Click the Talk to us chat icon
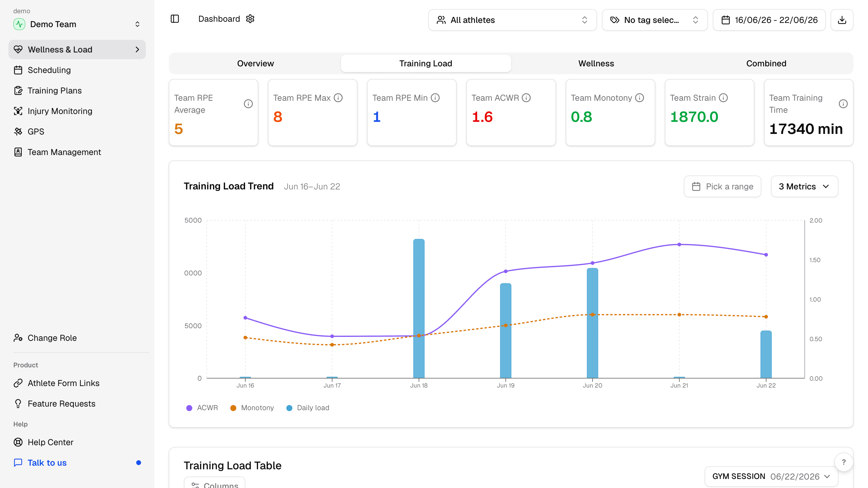 18,463
